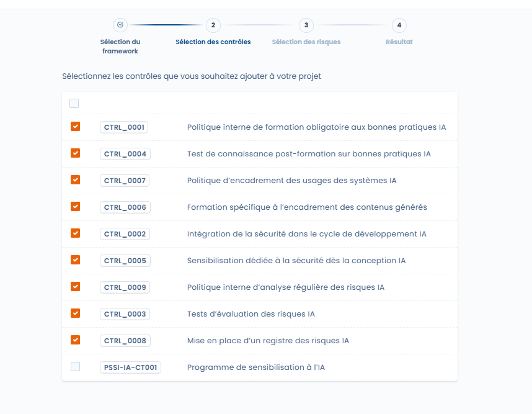Uncheck the CTRL_0004 control checkbox
This screenshot has width=532, height=414.
[x=75, y=153]
